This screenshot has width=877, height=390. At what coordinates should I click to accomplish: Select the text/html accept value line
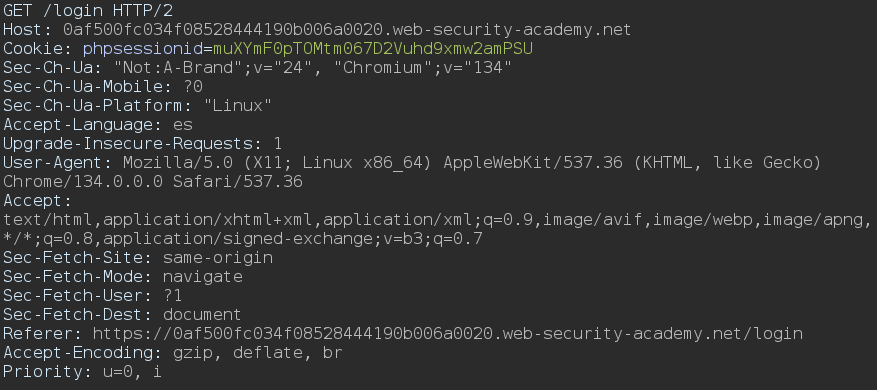[x=437, y=220]
